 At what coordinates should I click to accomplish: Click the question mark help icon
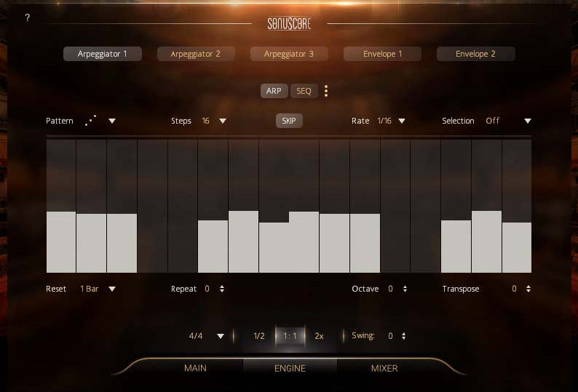[28, 17]
